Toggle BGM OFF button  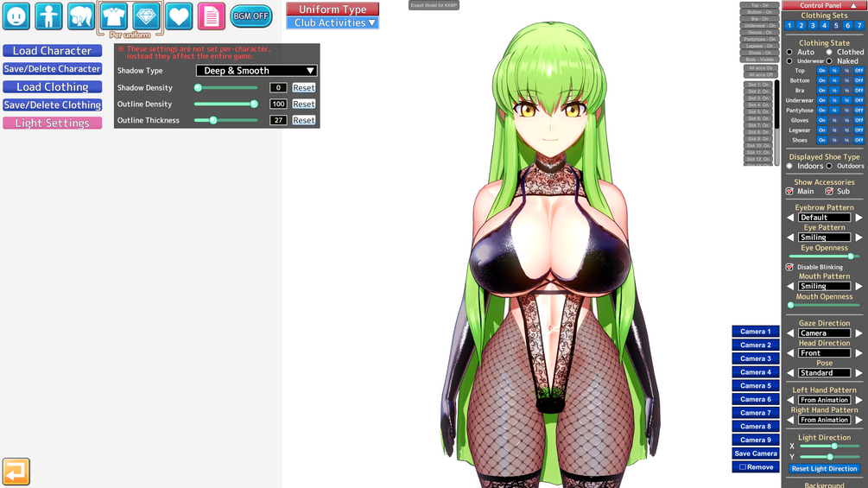pos(250,16)
